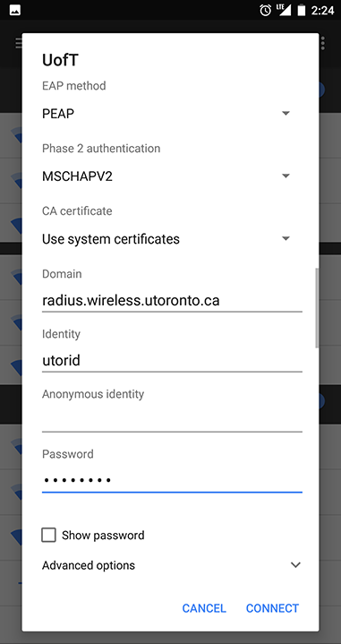Focus the Password field with dots

(x=172, y=480)
